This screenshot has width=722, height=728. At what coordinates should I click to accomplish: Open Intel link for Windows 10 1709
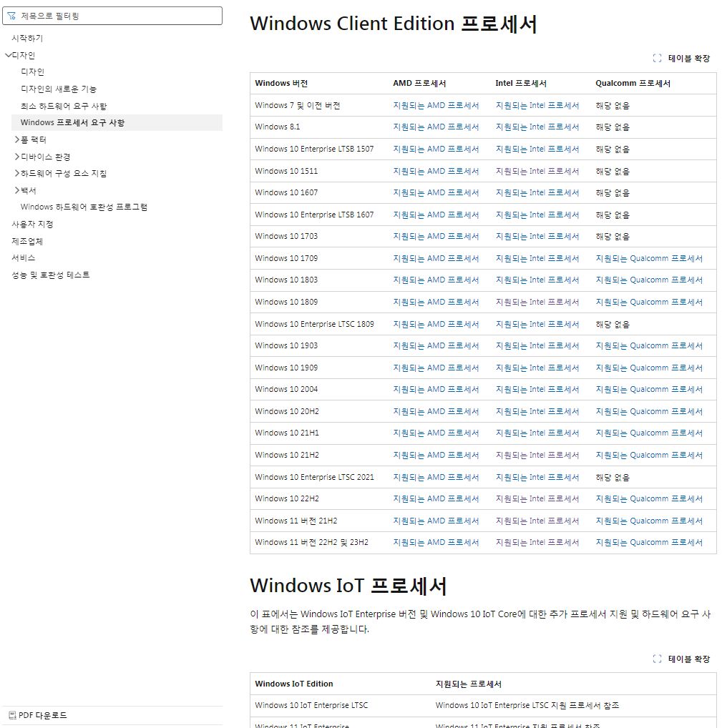pyautogui.click(x=537, y=258)
